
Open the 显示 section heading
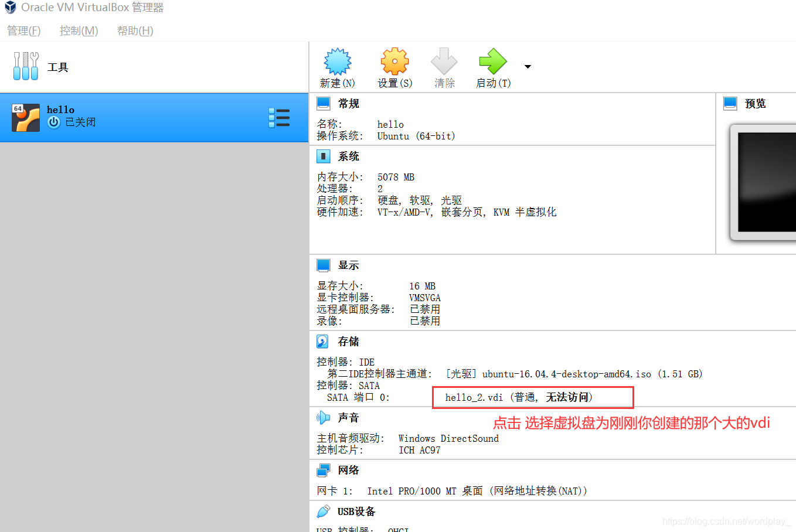pyautogui.click(x=349, y=265)
